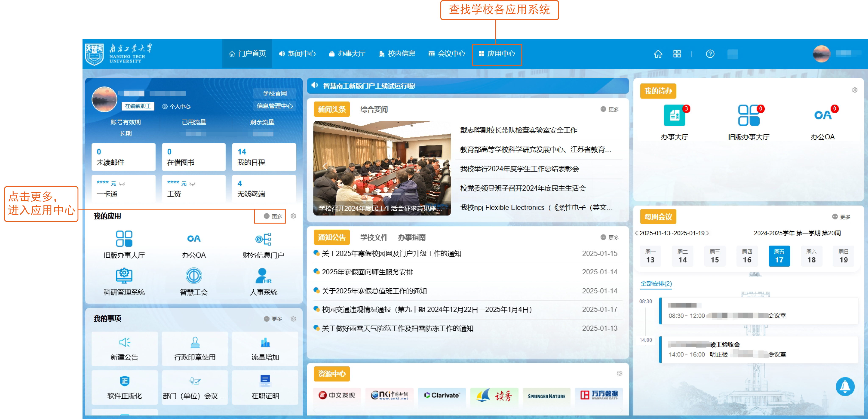Open CNKI 中国知网 resource logo
Screen dimensions: 868x419
point(389,395)
